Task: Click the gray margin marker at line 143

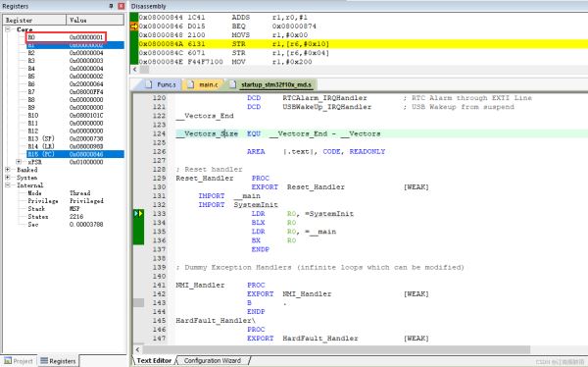Action: coord(138,303)
